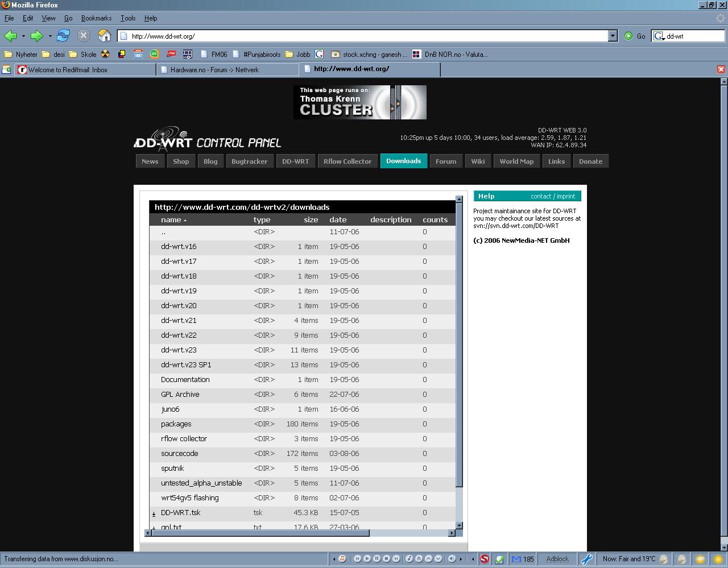Open Gmail notifier showing 185
728x568 pixels.
[522, 559]
